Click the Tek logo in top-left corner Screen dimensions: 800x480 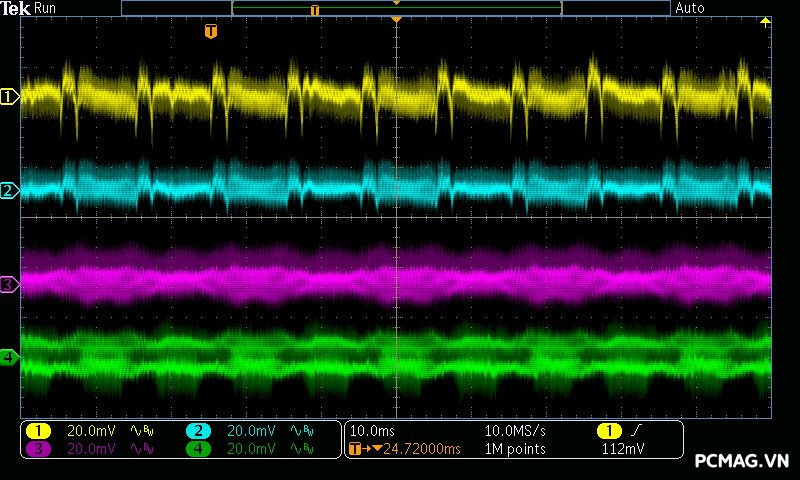click(x=15, y=8)
